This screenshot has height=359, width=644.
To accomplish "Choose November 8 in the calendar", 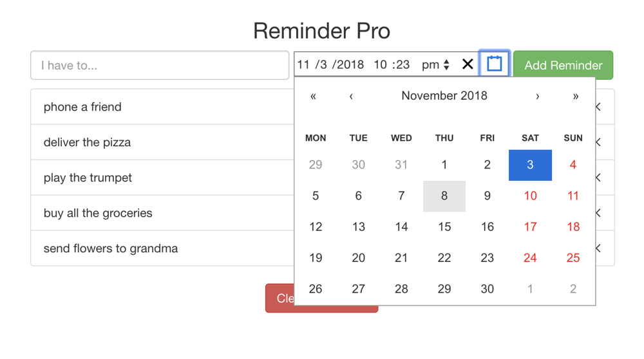I will pyautogui.click(x=444, y=196).
